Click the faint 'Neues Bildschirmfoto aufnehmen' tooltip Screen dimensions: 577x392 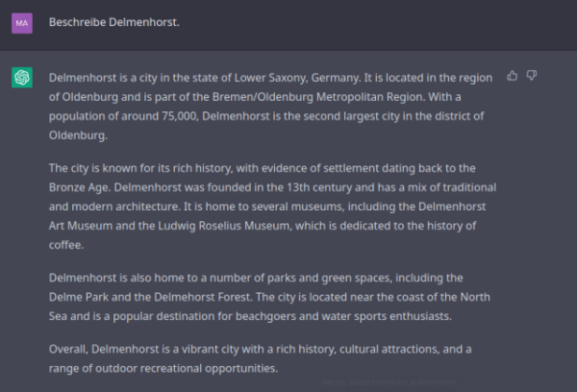click(x=389, y=382)
